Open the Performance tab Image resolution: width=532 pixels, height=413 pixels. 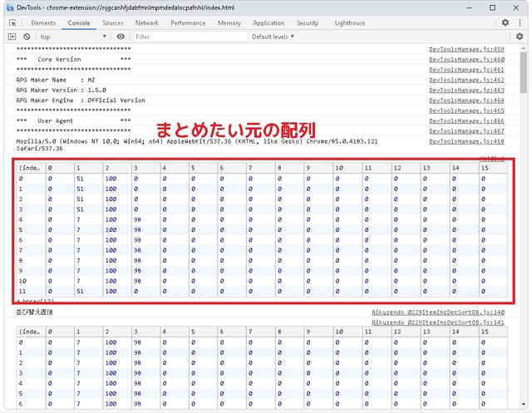188,23
